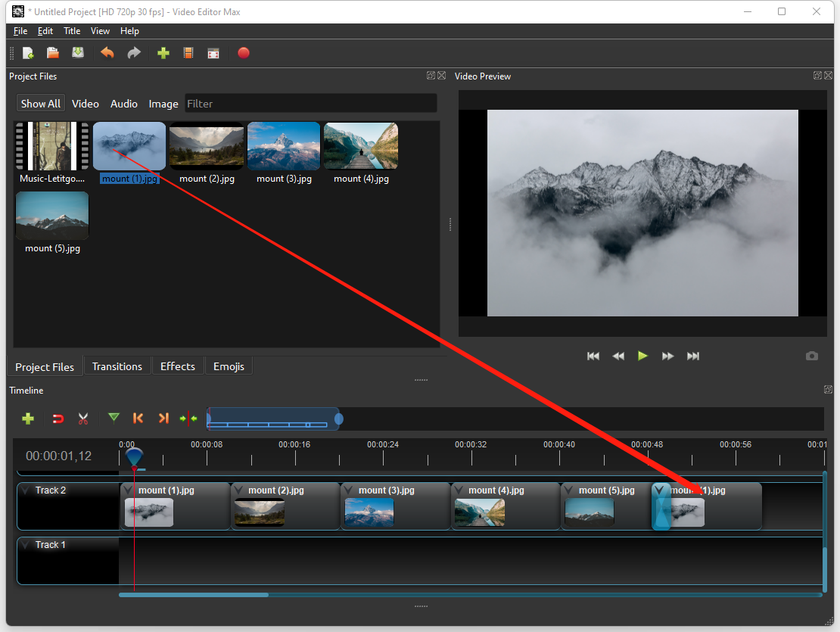840x632 pixels.
Task: Jump to the next marker
Action: point(164,418)
